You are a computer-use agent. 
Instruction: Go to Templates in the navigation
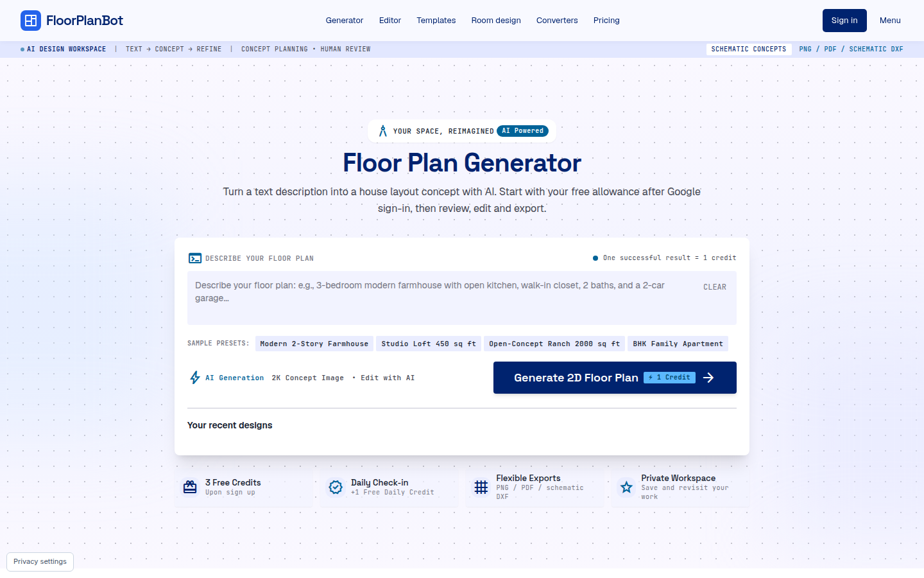(x=436, y=21)
